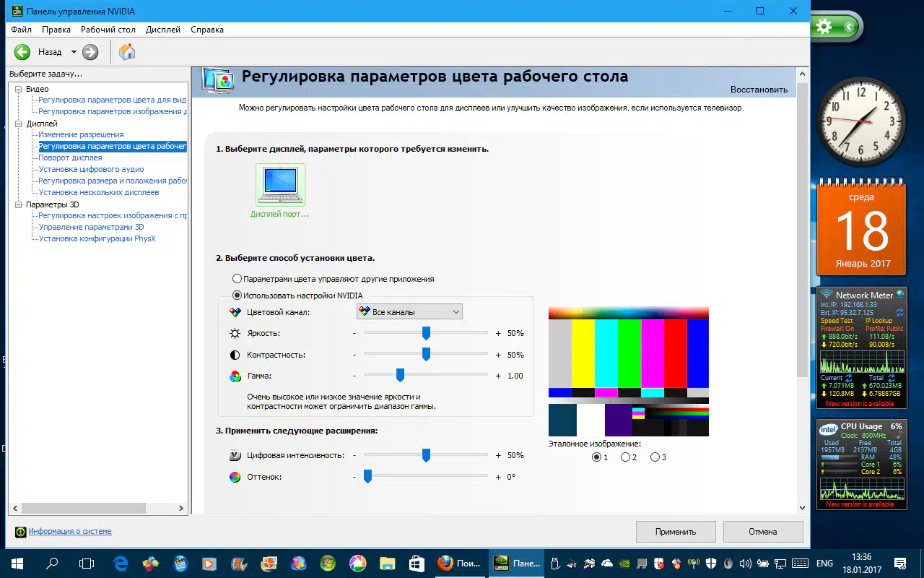This screenshot has height=578, width=924.
Task: Open the Рабочий стол menu
Action: 108,30
